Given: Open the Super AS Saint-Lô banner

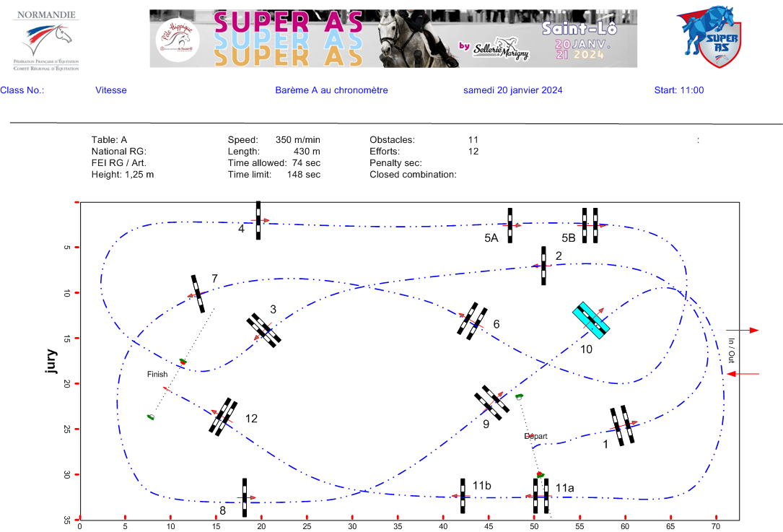Looking at the screenshot, I should click(x=393, y=38).
